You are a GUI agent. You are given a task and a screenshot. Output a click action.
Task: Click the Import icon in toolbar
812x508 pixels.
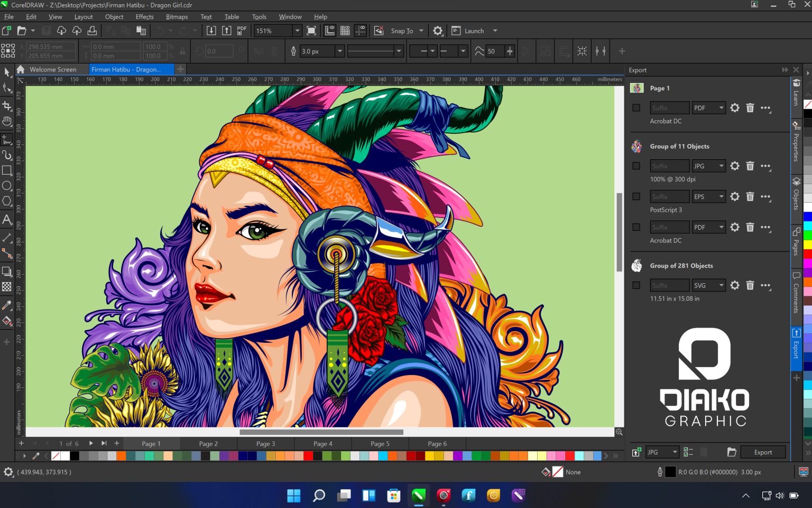pos(211,31)
